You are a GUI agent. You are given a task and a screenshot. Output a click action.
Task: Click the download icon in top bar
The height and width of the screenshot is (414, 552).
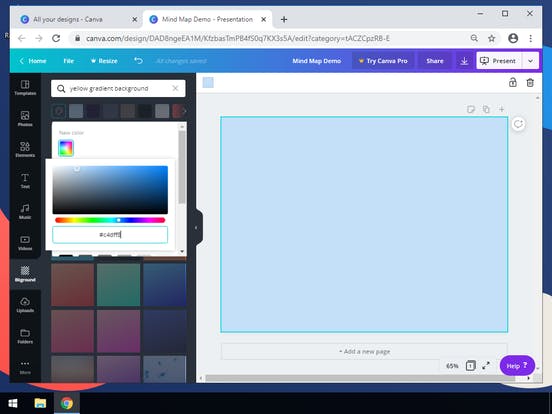(464, 61)
